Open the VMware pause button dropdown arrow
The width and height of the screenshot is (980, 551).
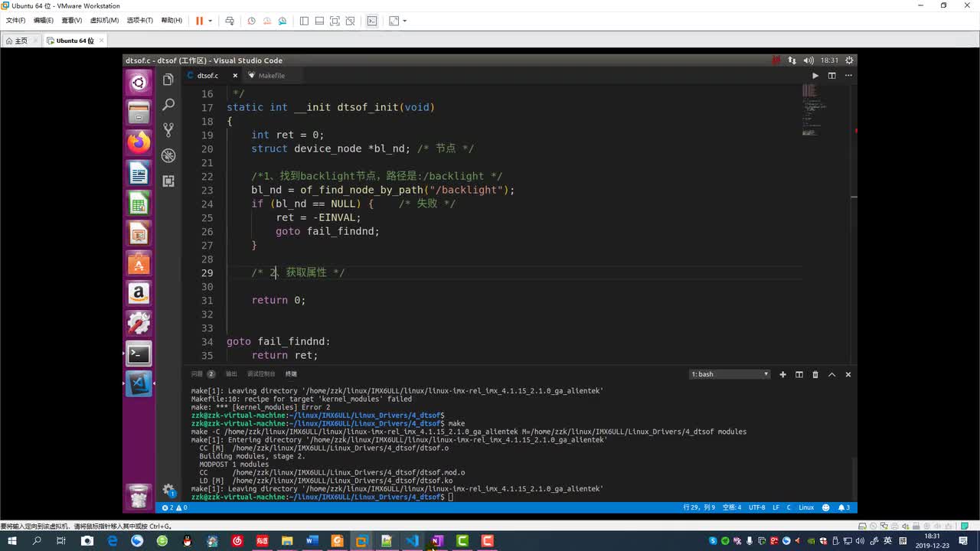[x=211, y=21]
